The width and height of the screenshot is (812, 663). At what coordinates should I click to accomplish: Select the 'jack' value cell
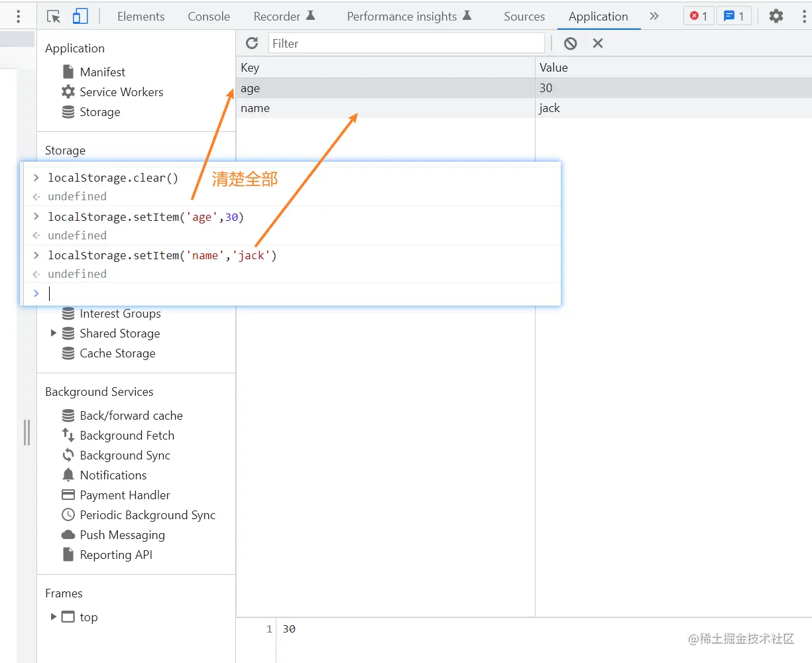click(673, 108)
